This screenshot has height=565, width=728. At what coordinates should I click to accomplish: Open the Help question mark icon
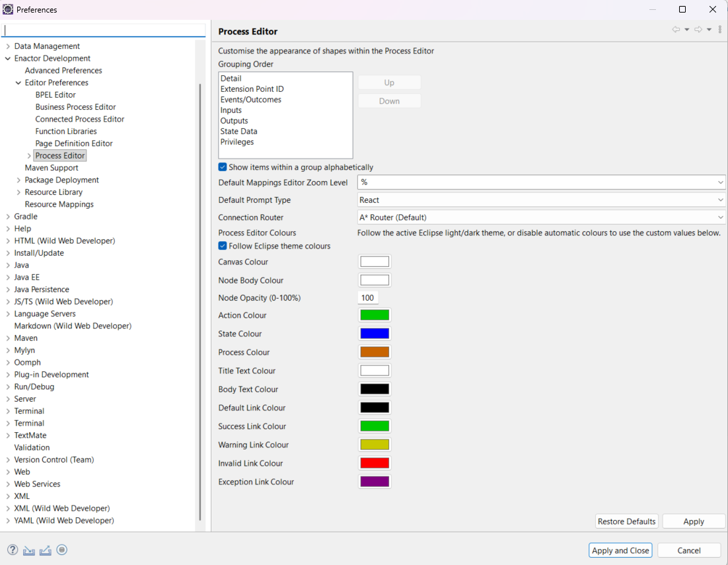[13, 550]
